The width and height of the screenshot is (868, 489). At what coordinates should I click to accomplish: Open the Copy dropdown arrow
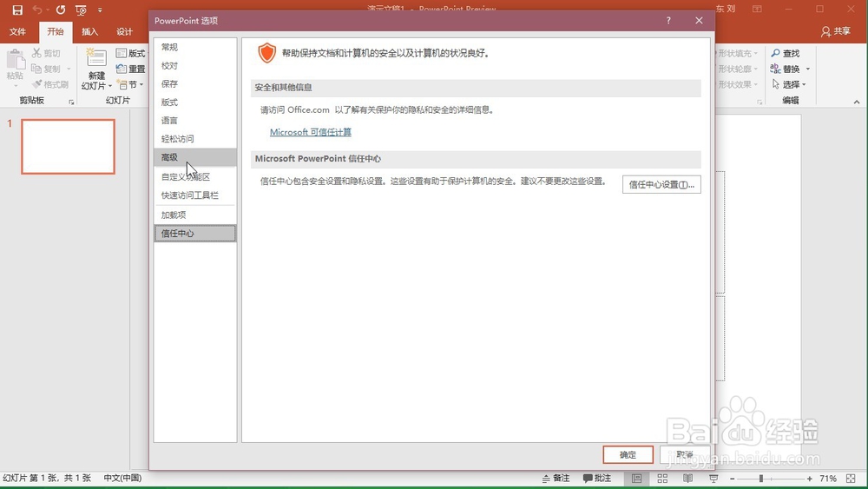69,69
